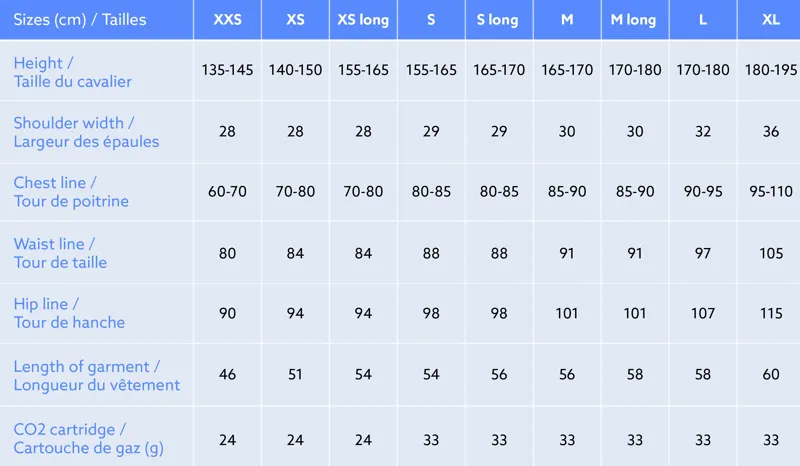Select the CO2 cartridge row label
800x466 pixels.
88,438
